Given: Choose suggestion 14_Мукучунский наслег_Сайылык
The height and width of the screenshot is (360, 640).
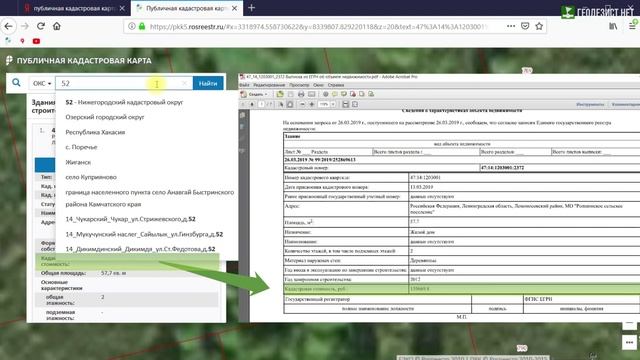Looking at the screenshot, I should (144, 234).
